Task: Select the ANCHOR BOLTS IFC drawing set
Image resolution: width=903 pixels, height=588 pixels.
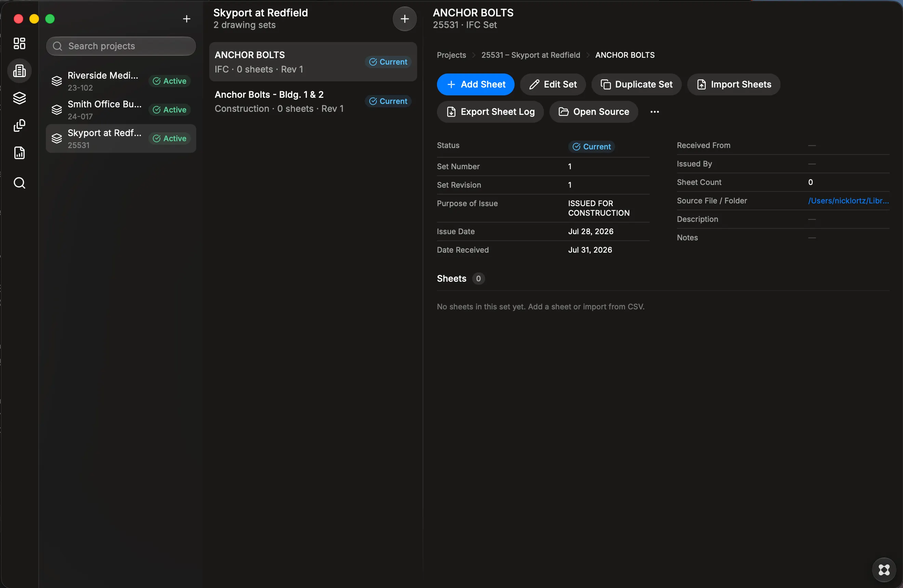Action: coord(313,62)
